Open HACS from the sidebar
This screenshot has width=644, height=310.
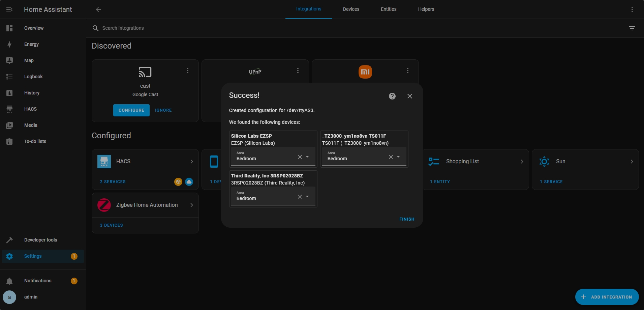click(30, 109)
